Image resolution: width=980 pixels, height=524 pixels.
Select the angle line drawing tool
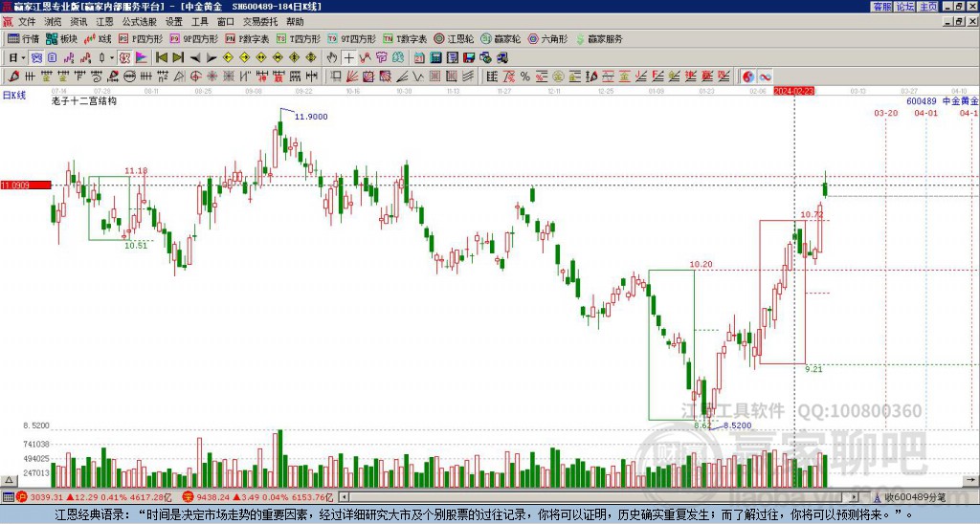402,76
